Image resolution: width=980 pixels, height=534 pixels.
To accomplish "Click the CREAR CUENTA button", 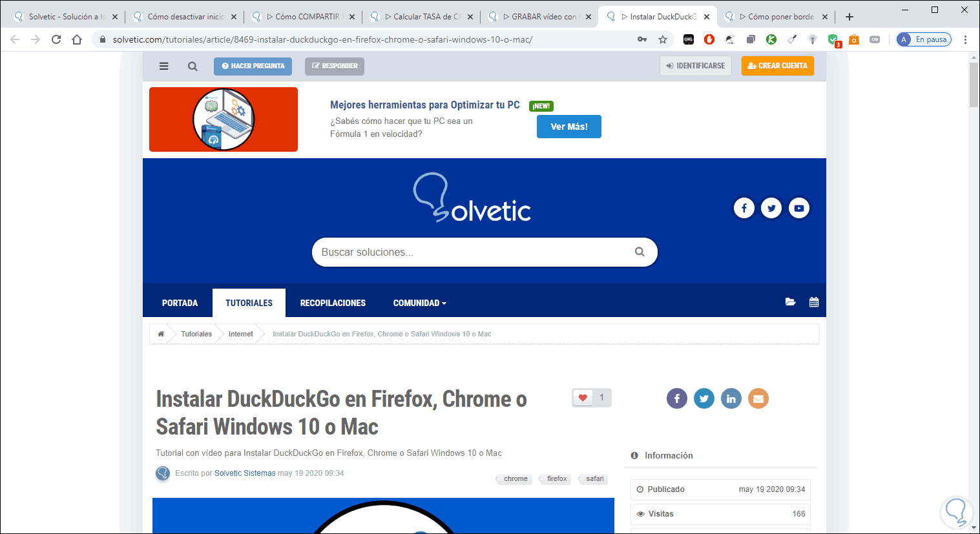I will (x=778, y=66).
